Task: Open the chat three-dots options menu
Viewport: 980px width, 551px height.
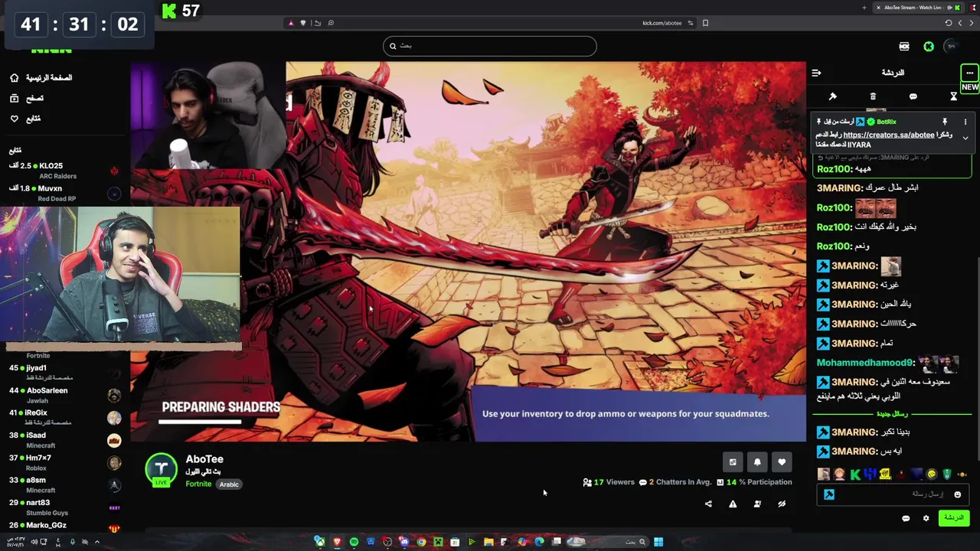Action: click(969, 73)
